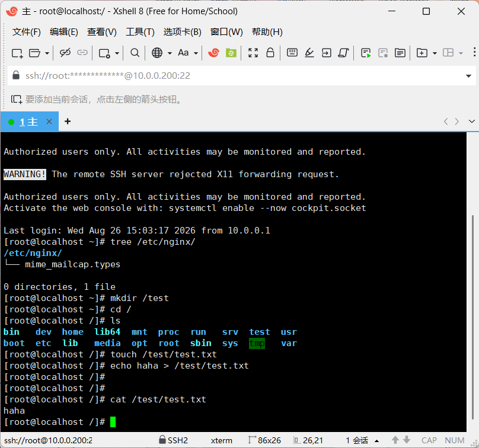
Task: Expand the address bar history dropdown
Action: point(468,76)
